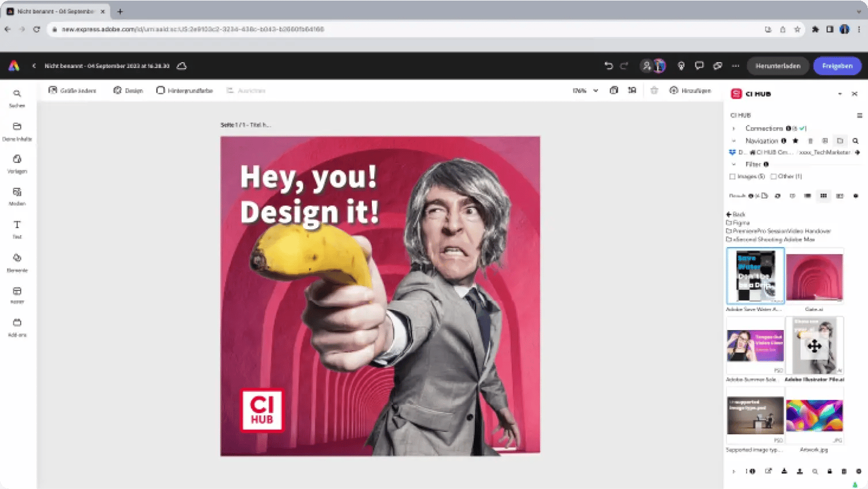Screen dimensions: 868x489
Task: Open a new browser tab with plus
Action: [x=120, y=12]
